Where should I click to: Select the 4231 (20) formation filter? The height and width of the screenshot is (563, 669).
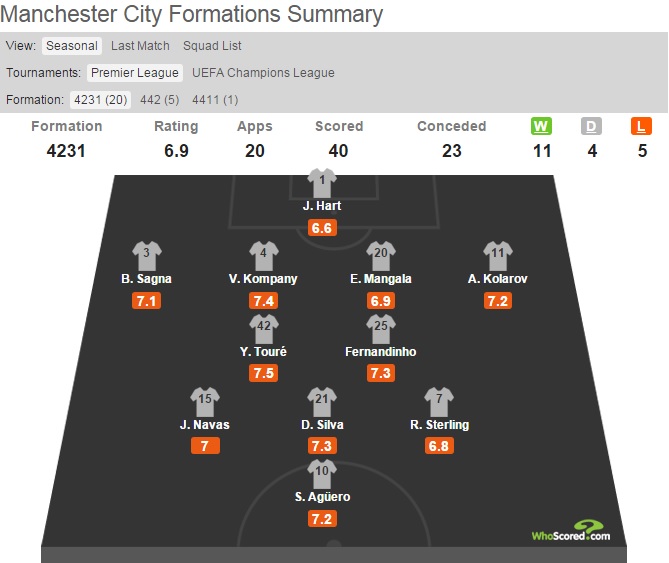point(97,100)
